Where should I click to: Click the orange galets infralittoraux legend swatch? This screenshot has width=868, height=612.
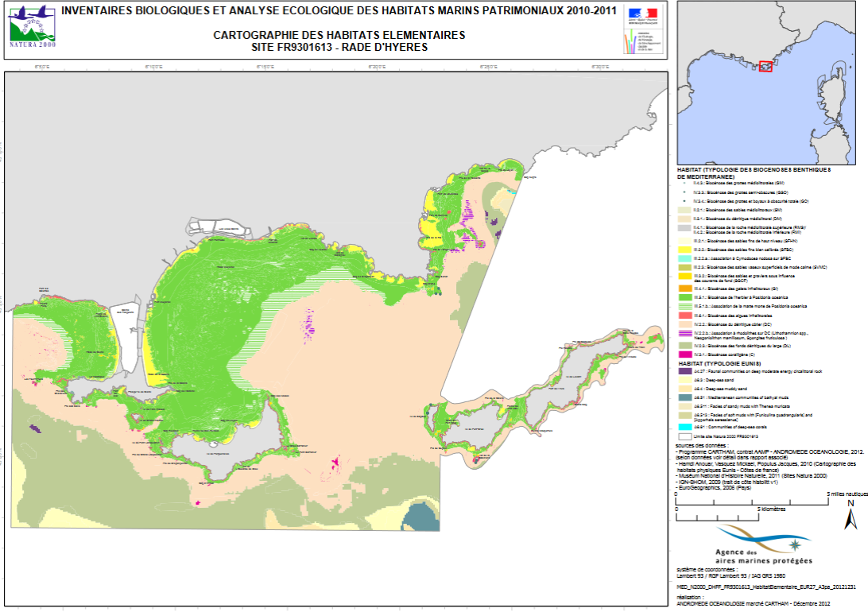(684, 288)
